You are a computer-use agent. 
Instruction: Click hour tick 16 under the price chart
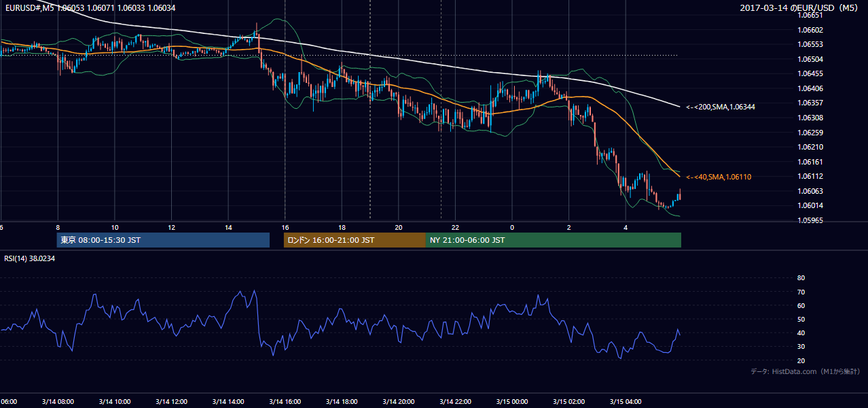click(285, 227)
